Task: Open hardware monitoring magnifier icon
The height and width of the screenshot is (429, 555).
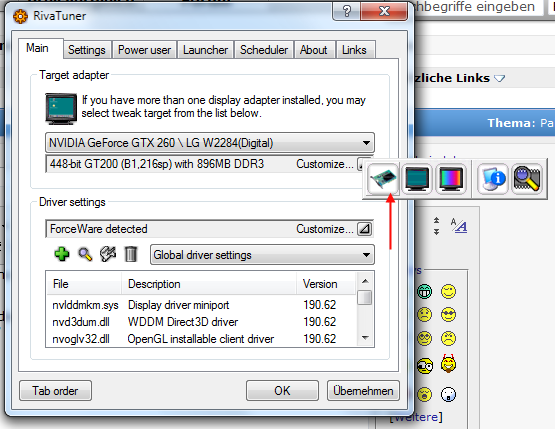Action: pos(527,179)
